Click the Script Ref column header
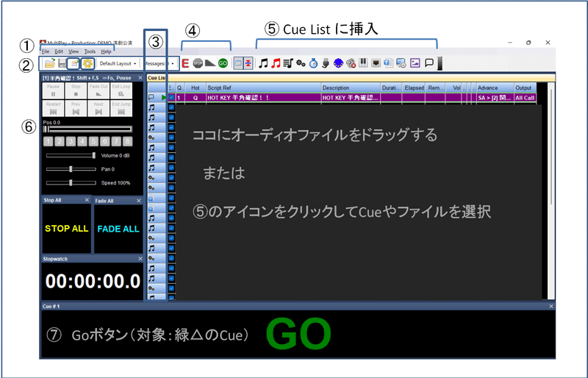Image resolution: width=588 pixels, height=378 pixels. click(263, 88)
